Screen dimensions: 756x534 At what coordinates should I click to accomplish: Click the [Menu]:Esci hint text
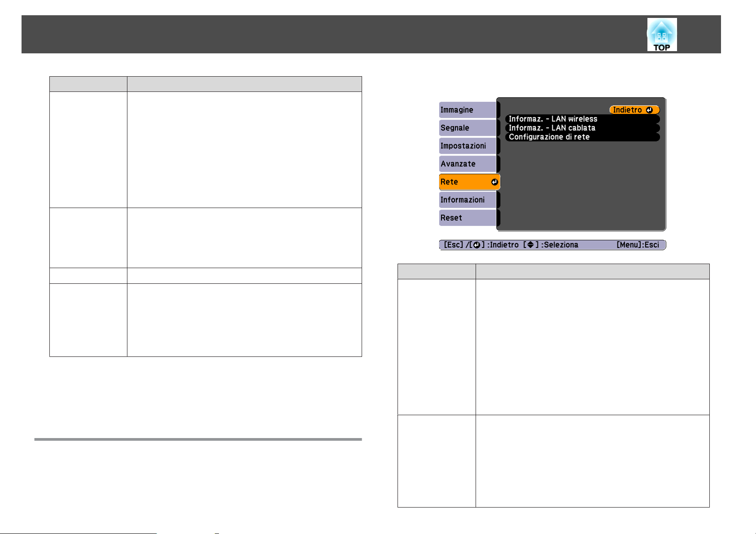tap(638, 245)
